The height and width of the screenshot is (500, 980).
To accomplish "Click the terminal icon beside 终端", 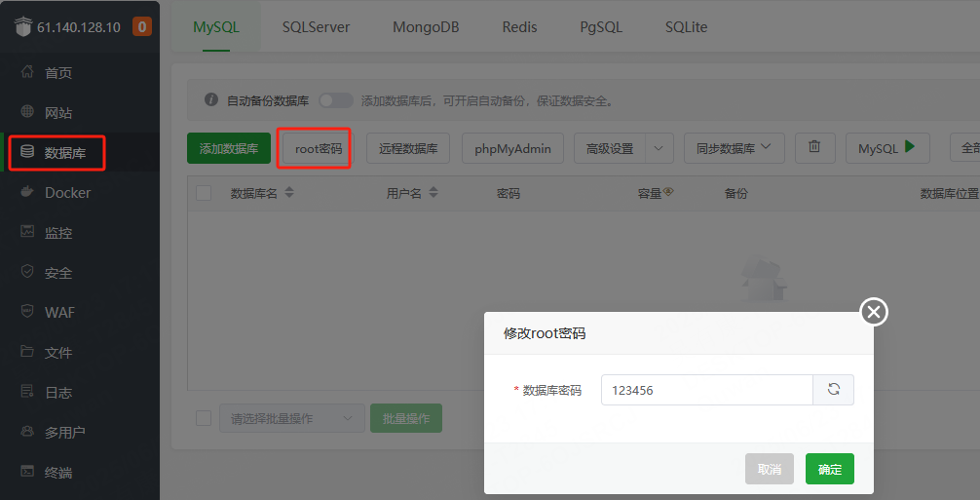I will point(27,472).
